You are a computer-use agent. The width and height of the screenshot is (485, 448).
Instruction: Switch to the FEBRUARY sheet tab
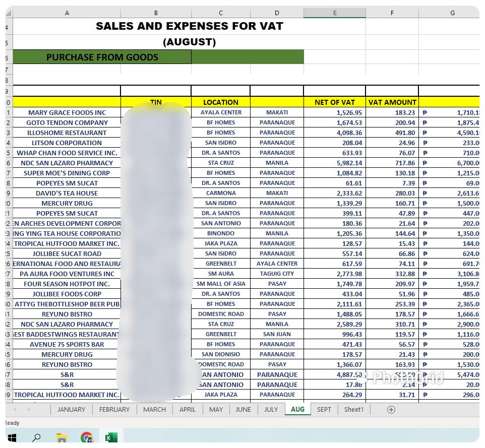click(x=114, y=410)
